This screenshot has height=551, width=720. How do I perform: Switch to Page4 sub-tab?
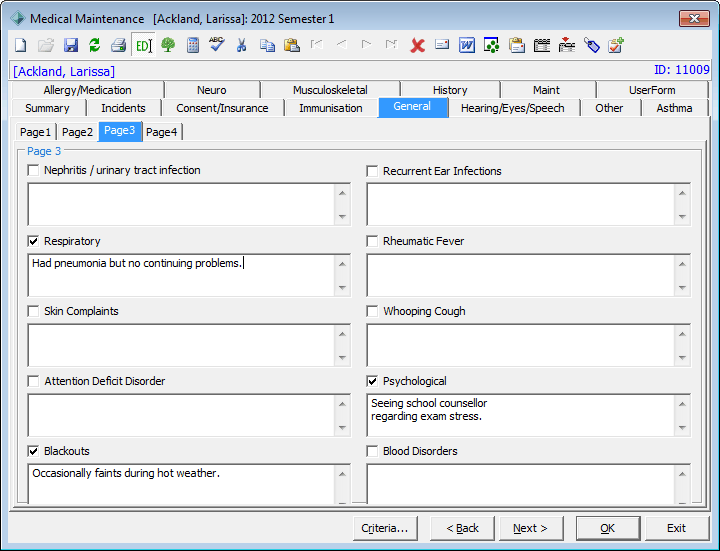(162, 132)
